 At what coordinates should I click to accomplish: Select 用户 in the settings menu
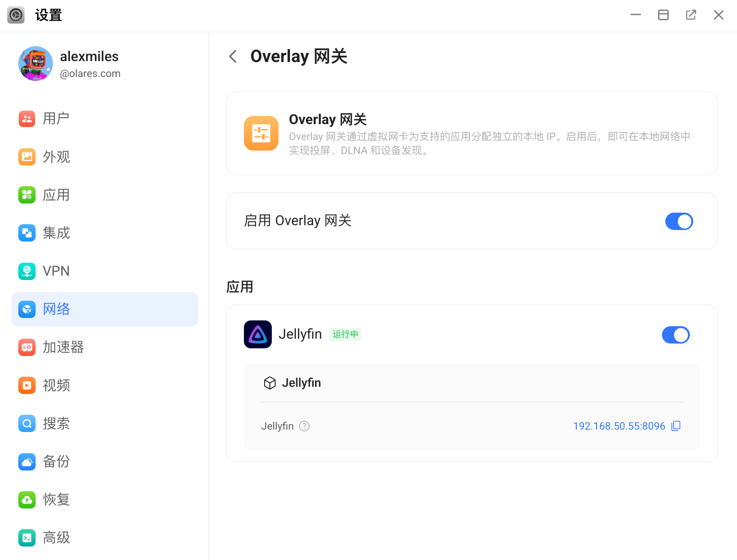click(105, 118)
